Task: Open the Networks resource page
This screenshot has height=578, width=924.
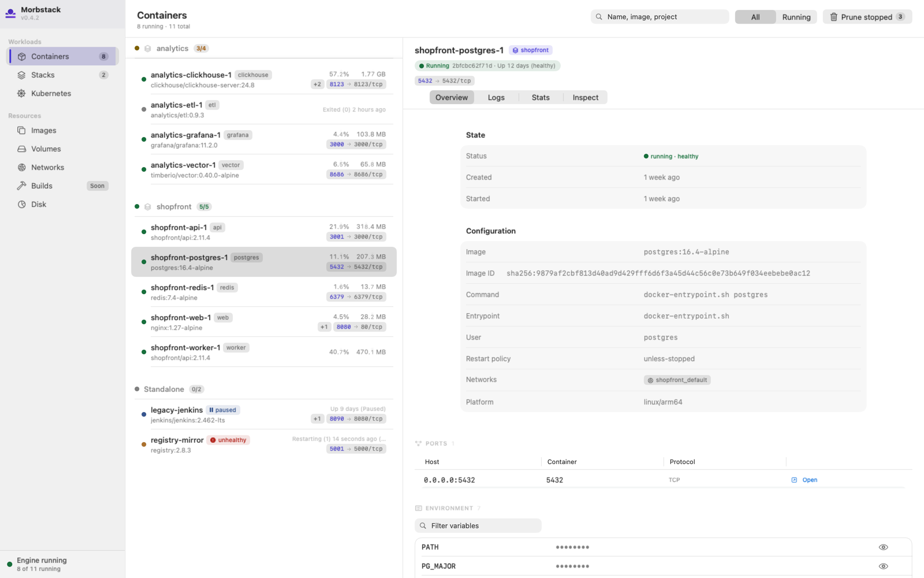Action: (x=62, y=168)
